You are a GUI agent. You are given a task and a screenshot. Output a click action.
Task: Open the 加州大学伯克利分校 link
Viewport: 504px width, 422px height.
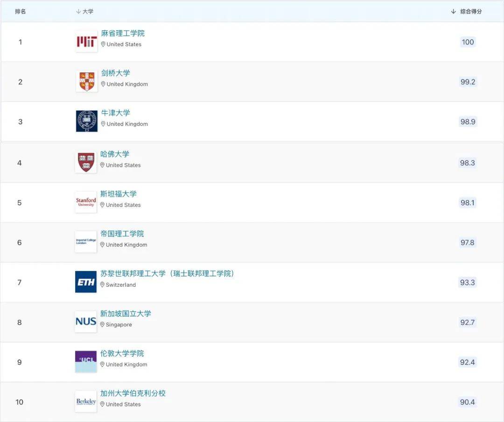[x=133, y=393]
